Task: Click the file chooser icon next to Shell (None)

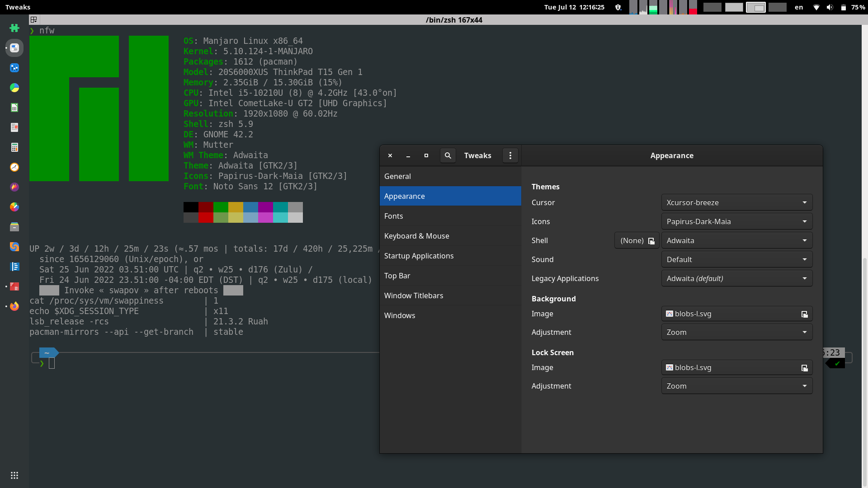Action: pos(651,241)
